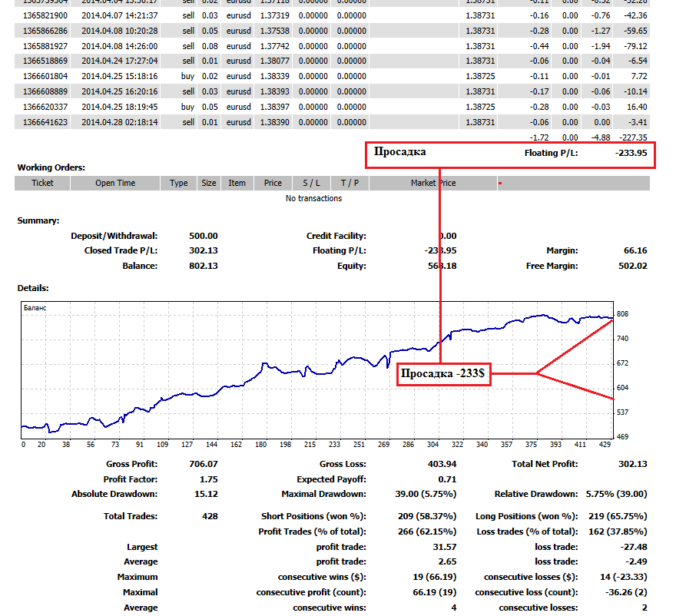Click the Open Time column header

coord(115,183)
